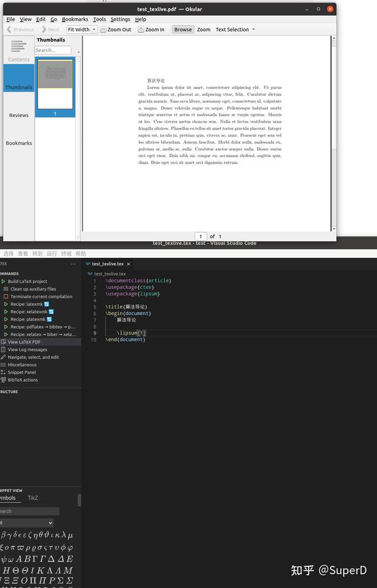Run Recipe: xelatexmk play icon
This screenshot has height=588, width=377.
pyautogui.click(x=6, y=312)
